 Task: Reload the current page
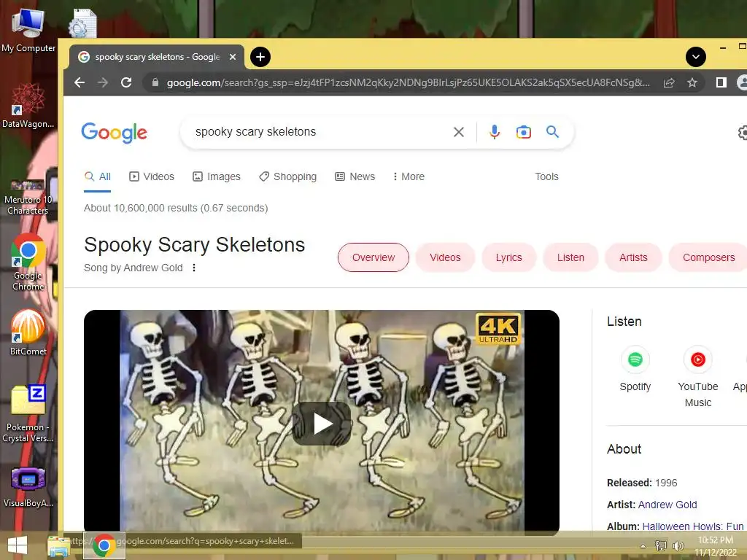pyautogui.click(x=126, y=82)
